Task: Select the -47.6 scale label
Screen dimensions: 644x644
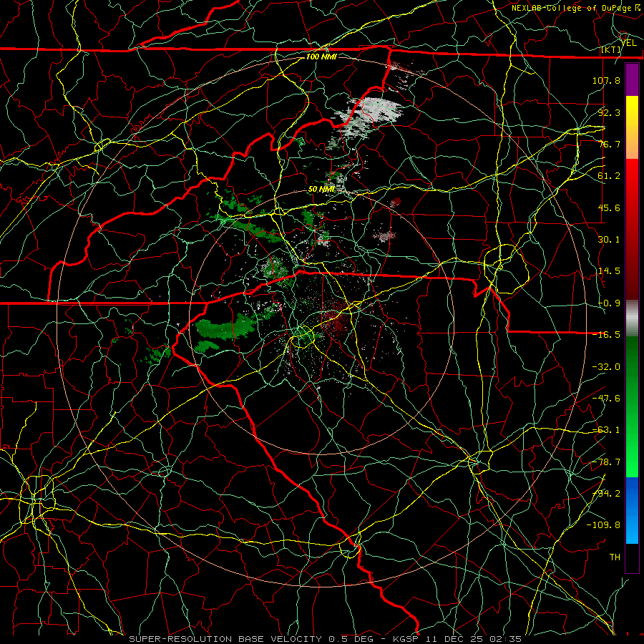Action: tap(606, 399)
